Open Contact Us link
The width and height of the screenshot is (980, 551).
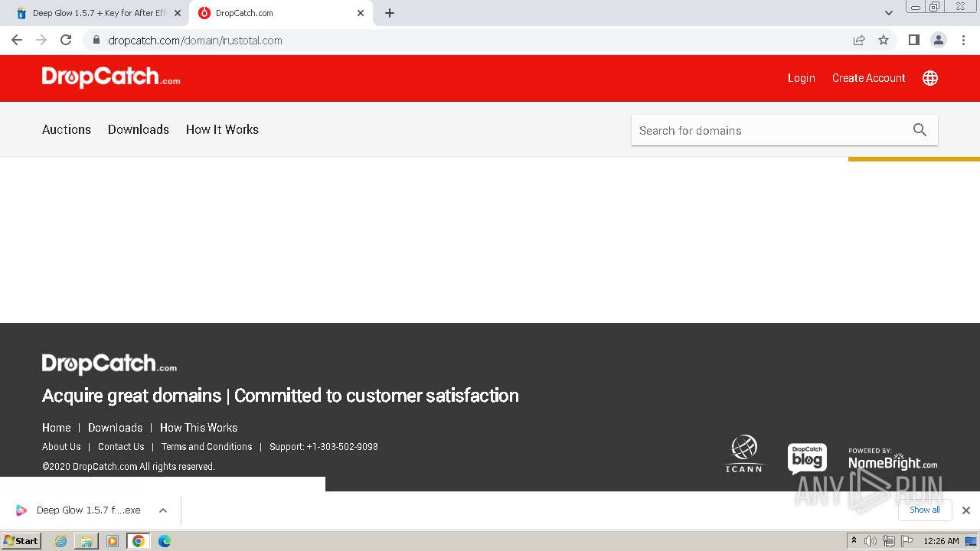[x=121, y=447]
